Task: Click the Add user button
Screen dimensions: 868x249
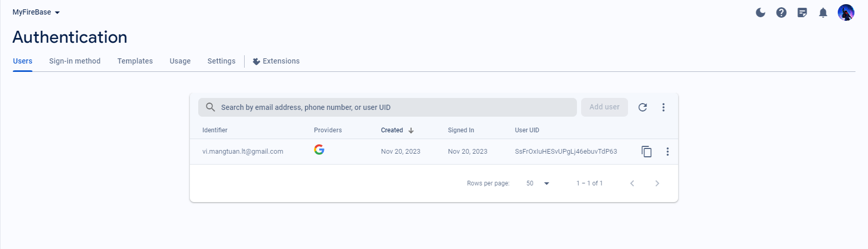Action: (604, 107)
